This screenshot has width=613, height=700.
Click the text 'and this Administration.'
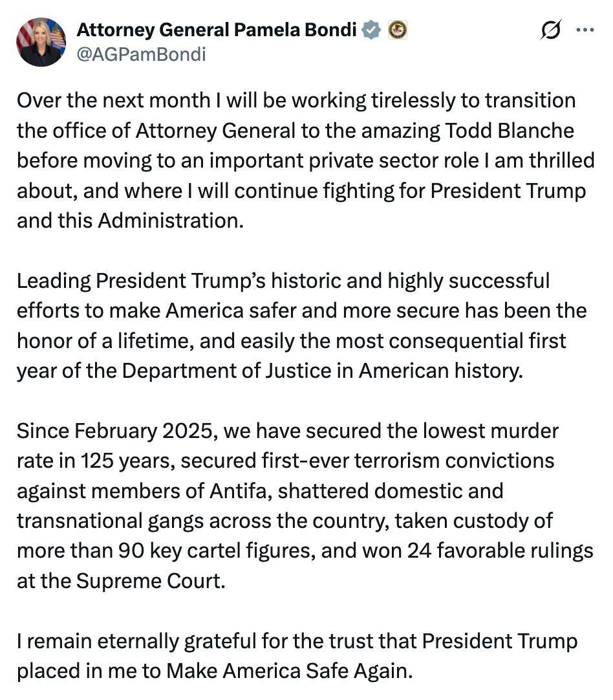click(x=131, y=221)
